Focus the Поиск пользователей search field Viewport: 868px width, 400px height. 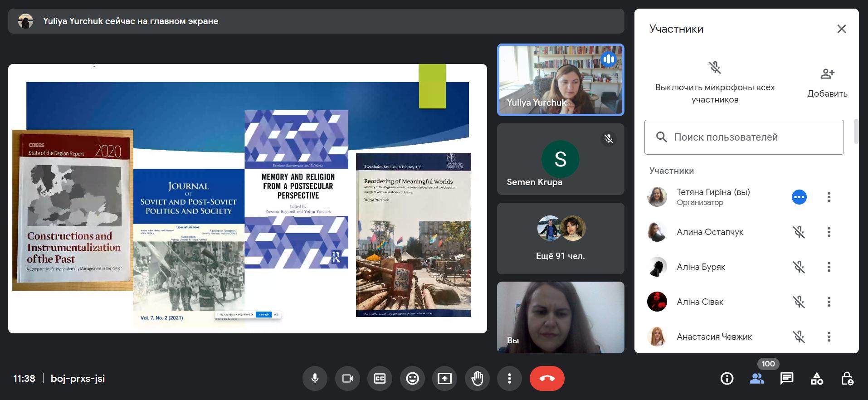point(744,137)
